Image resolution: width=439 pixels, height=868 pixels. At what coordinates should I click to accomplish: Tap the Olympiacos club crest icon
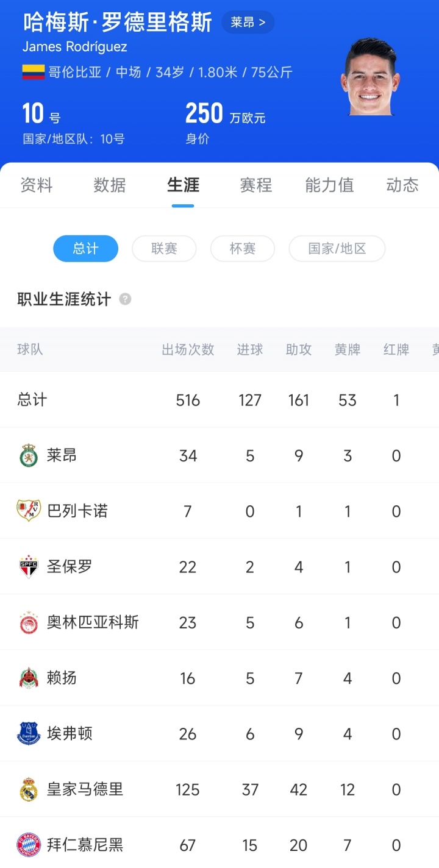[x=29, y=622]
